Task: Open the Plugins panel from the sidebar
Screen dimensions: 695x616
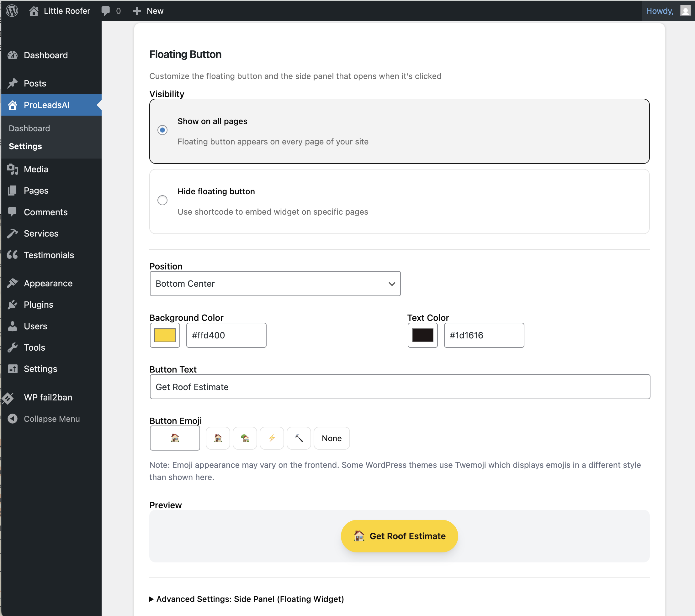Action: 38,305
